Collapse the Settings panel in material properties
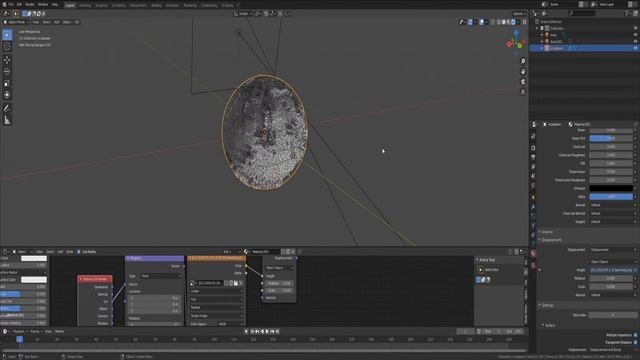 point(547,305)
